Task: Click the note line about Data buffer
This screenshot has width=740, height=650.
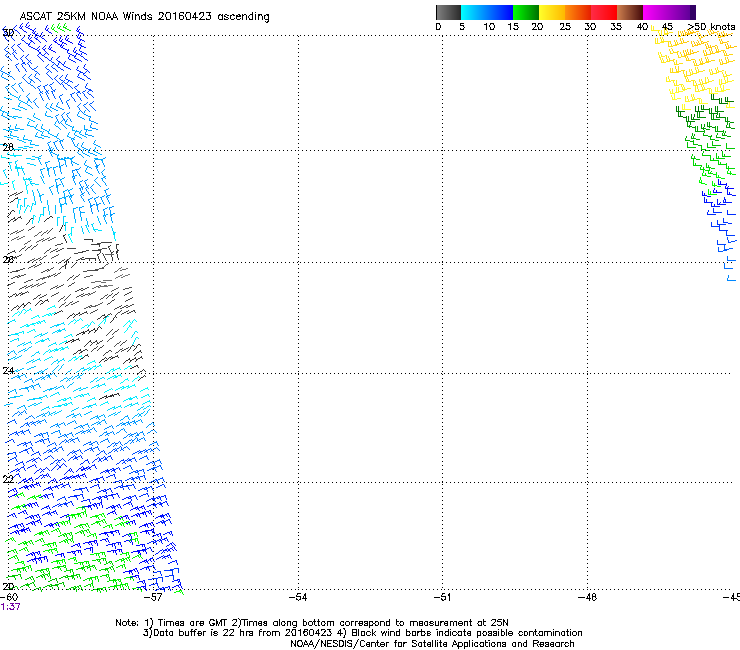Action: click(x=362, y=633)
